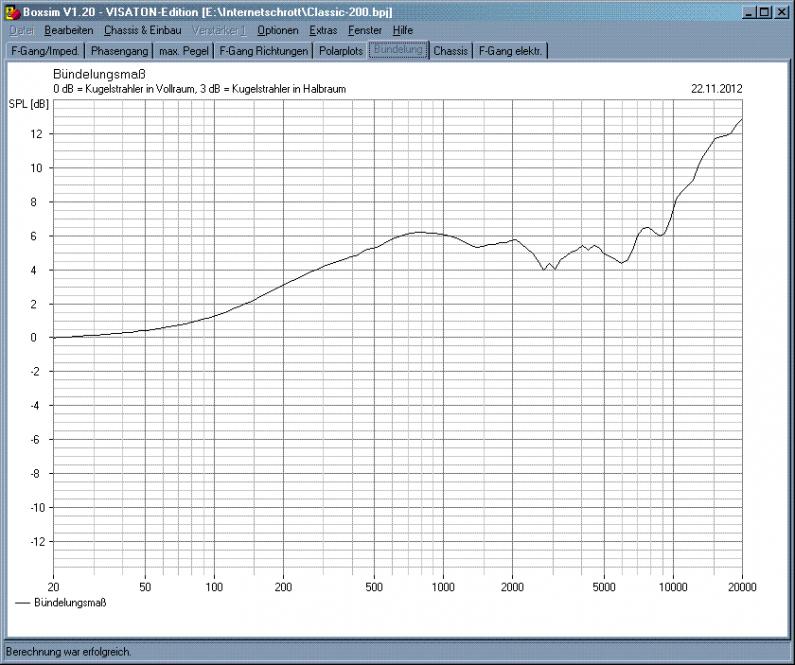This screenshot has height=665, width=795.
Task: Go to the Polarplots tab
Action: (x=341, y=50)
